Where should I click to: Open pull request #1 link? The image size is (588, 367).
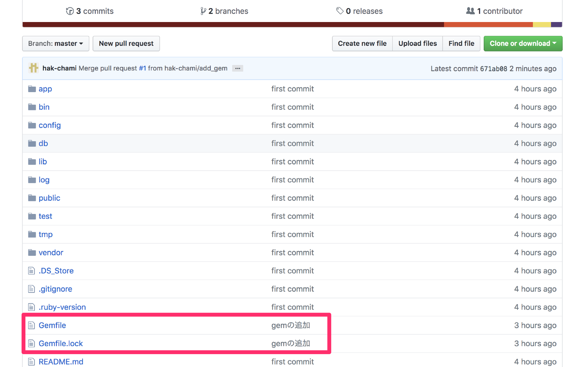point(143,68)
